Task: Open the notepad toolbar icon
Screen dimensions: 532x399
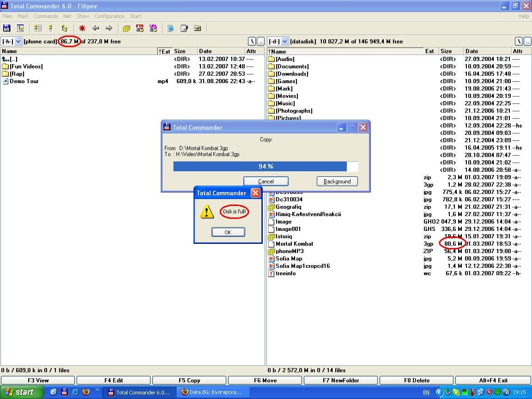Action: click(184, 29)
